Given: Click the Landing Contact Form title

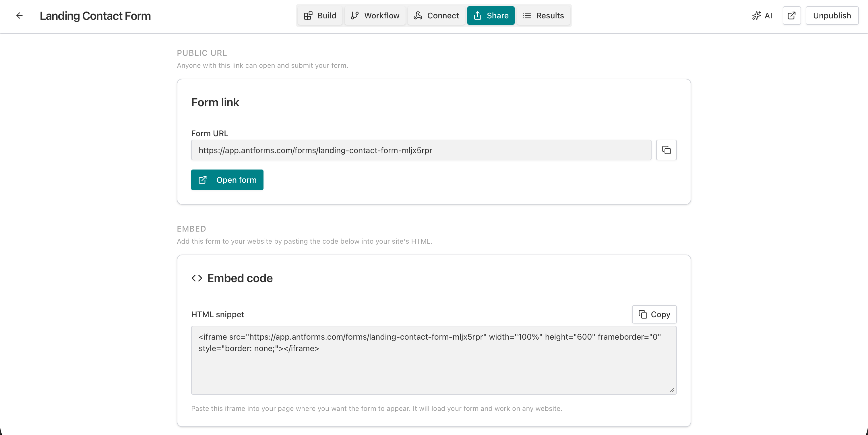Looking at the screenshot, I should [x=95, y=16].
